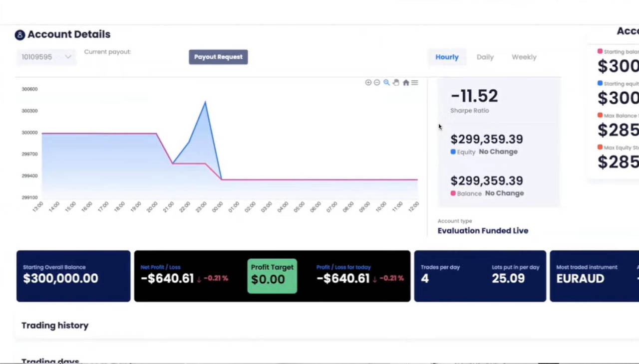Click the pink Balance legend swatch
Screen dimensions: 639x364
coord(453,193)
